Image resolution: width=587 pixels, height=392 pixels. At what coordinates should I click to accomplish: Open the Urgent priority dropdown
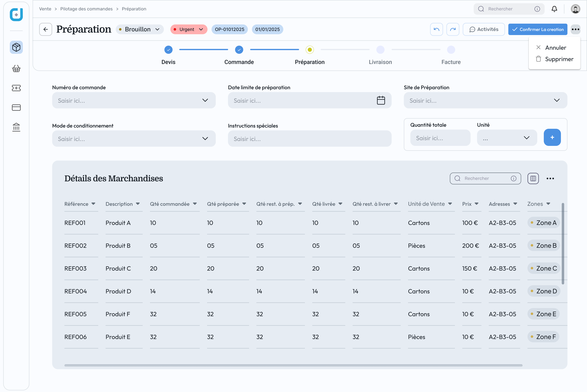coord(189,29)
